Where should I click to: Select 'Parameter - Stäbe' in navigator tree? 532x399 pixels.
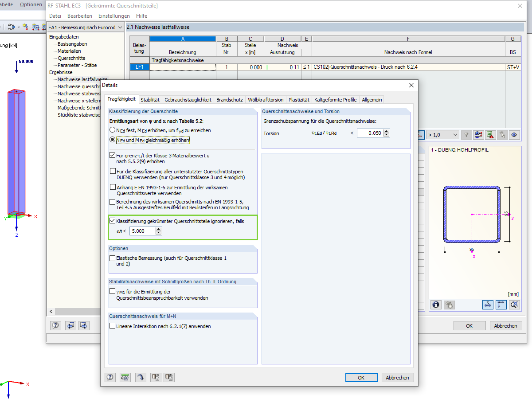pos(77,65)
